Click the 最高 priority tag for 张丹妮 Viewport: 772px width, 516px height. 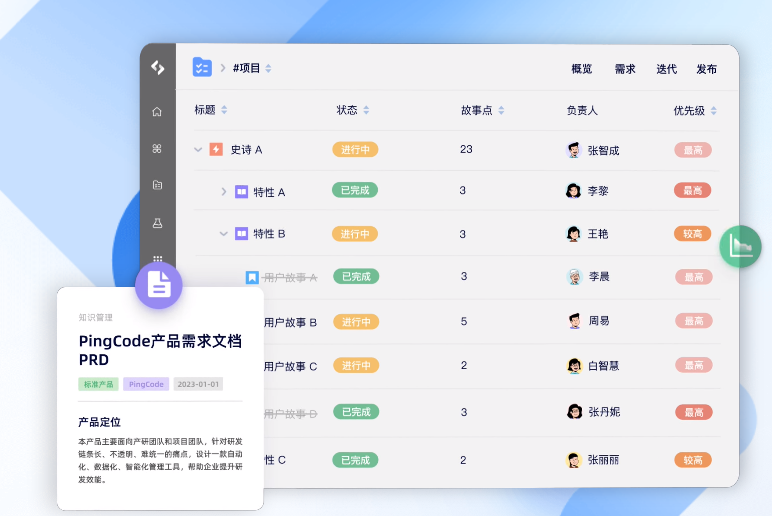(x=694, y=412)
